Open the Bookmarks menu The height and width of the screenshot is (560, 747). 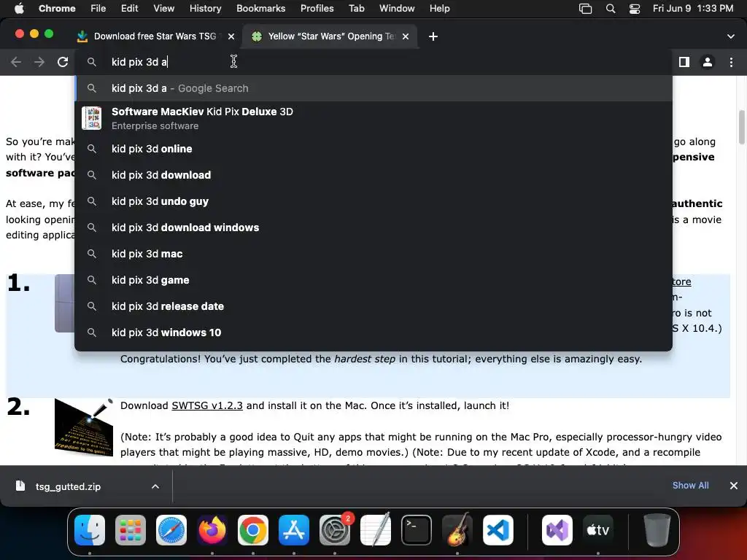tap(260, 8)
